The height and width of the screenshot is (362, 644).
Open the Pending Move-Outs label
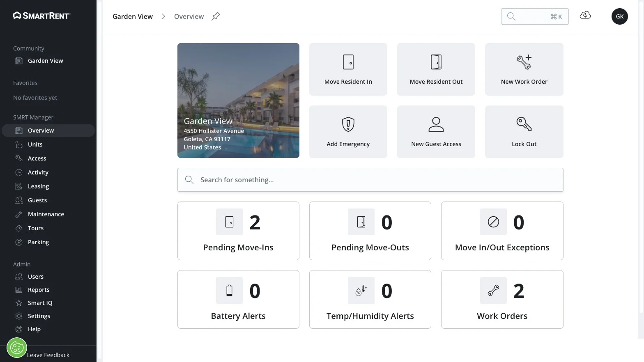[370, 247]
